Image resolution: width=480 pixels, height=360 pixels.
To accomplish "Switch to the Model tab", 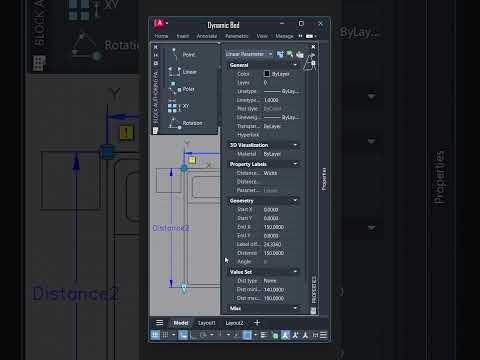I will 181,323.
